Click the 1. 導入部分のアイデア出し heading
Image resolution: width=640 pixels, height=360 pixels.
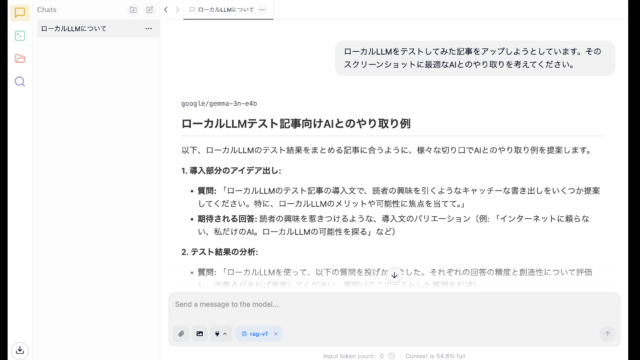coord(231,171)
